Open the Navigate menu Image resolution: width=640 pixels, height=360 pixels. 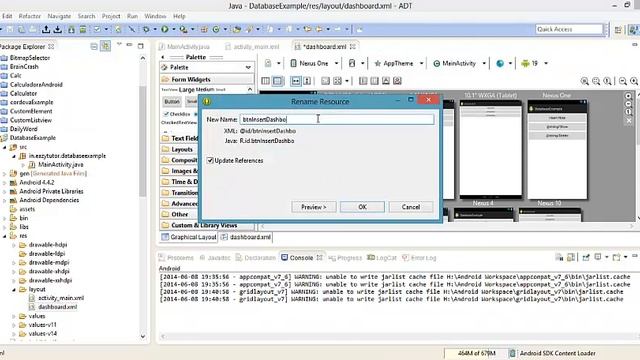pos(59,16)
